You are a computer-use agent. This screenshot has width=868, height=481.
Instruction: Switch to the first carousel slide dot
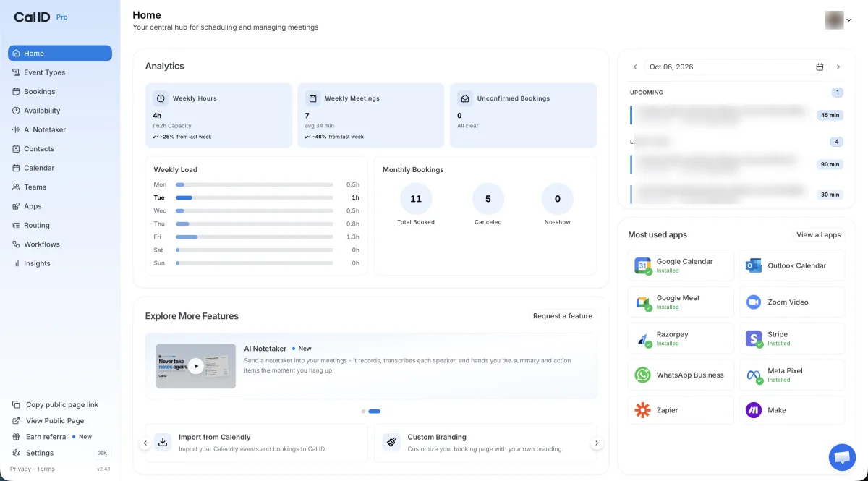[363, 411]
